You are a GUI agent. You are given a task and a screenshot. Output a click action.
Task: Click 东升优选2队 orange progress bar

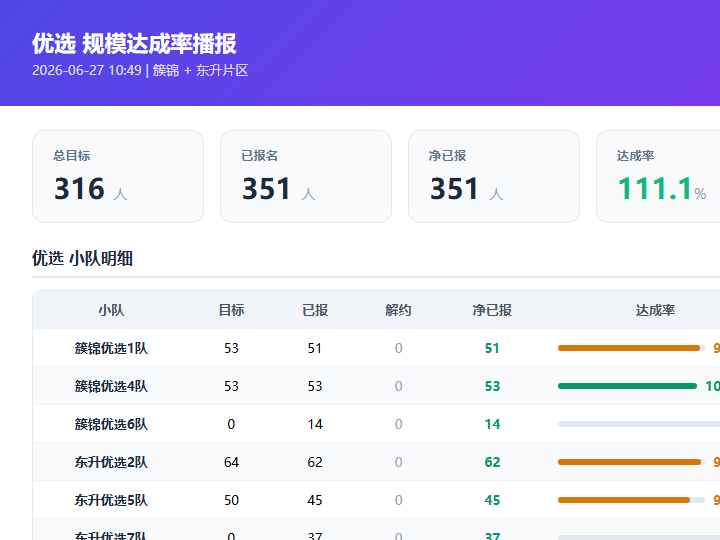point(631,462)
